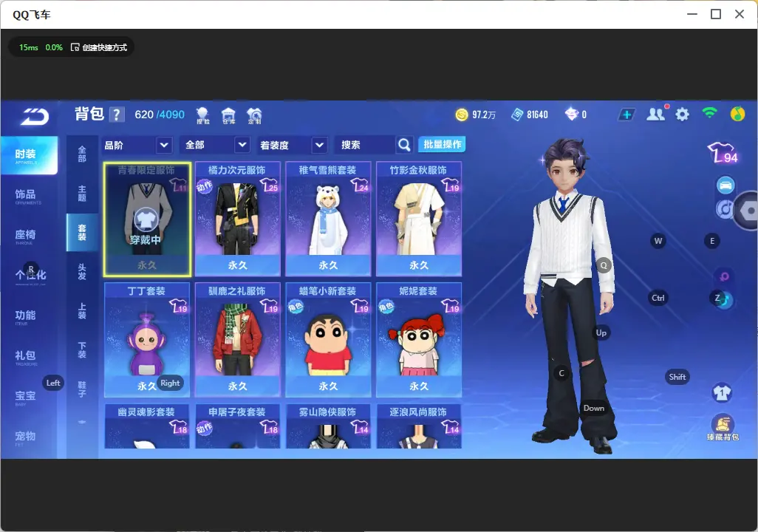Select the 驯鹿之礼服饰 outfit card
758x532 pixels.
point(237,339)
